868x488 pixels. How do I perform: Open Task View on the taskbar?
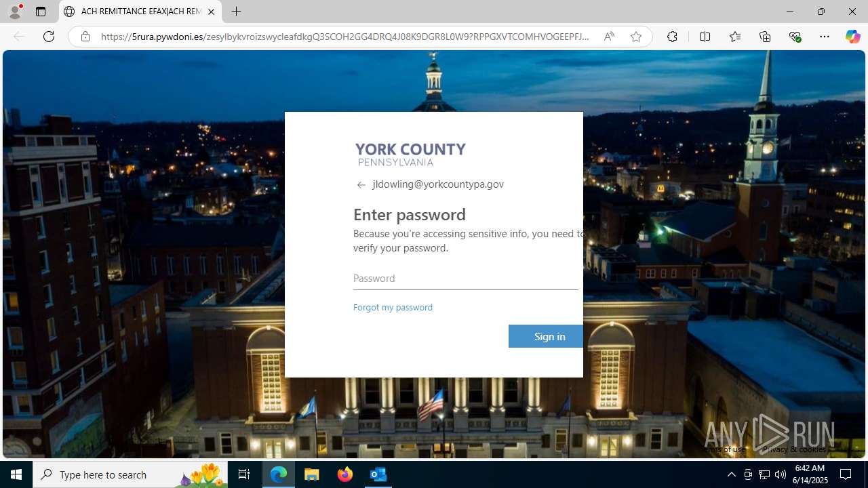tap(244, 474)
